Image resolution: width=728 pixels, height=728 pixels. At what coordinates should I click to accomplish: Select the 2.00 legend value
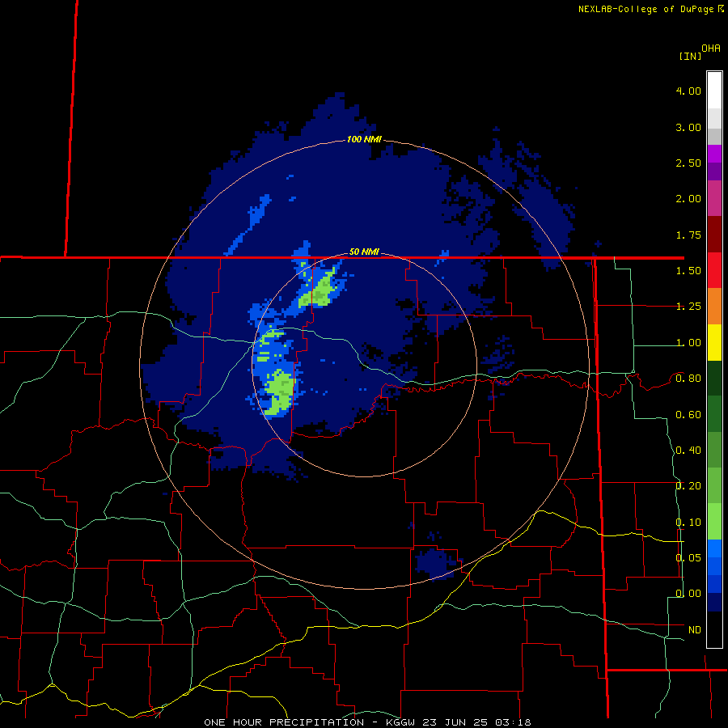tap(688, 199)
